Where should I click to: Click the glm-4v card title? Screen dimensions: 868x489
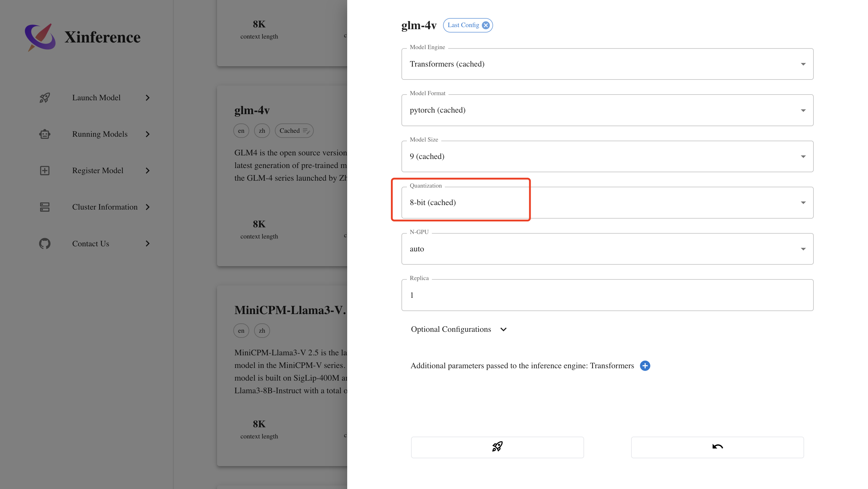(252, 110)
